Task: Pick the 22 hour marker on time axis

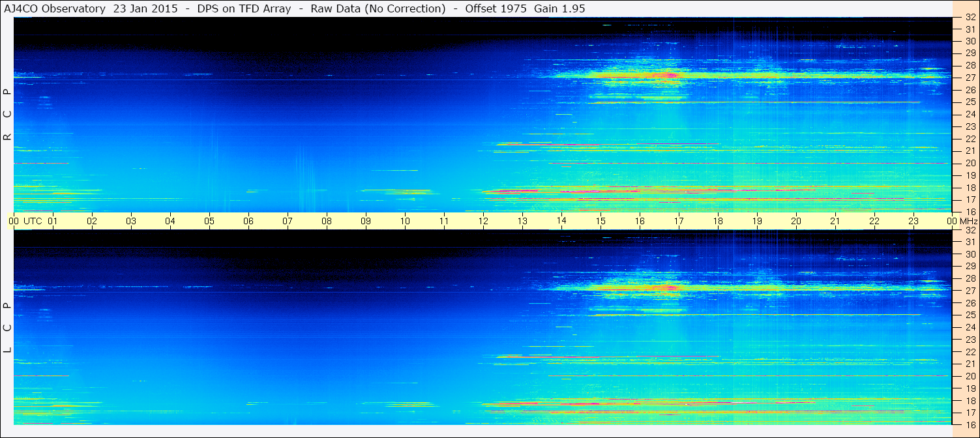Action: pyautogui.click(x=874, y=221)
